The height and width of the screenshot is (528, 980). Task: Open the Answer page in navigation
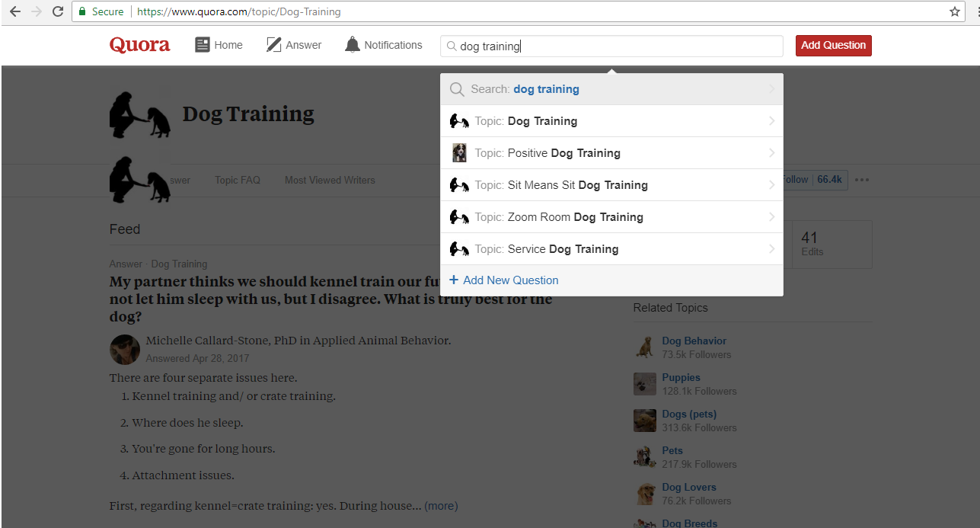pos(294,45)
